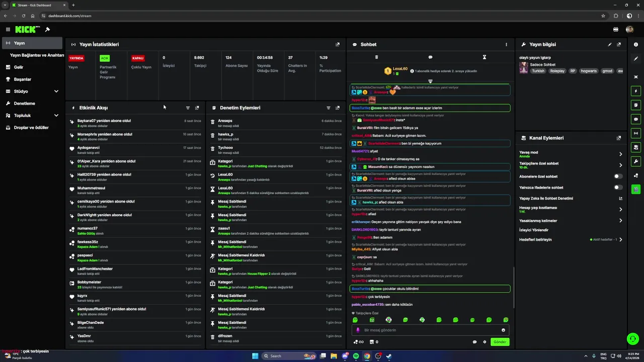Pop out the Etkinlik Akışı panel

pos(197,108)
